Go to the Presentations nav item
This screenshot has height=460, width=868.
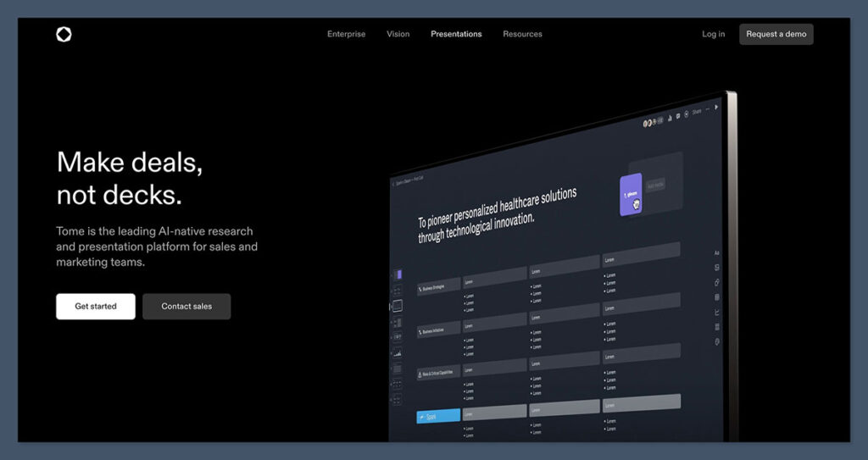coord(456,35)
